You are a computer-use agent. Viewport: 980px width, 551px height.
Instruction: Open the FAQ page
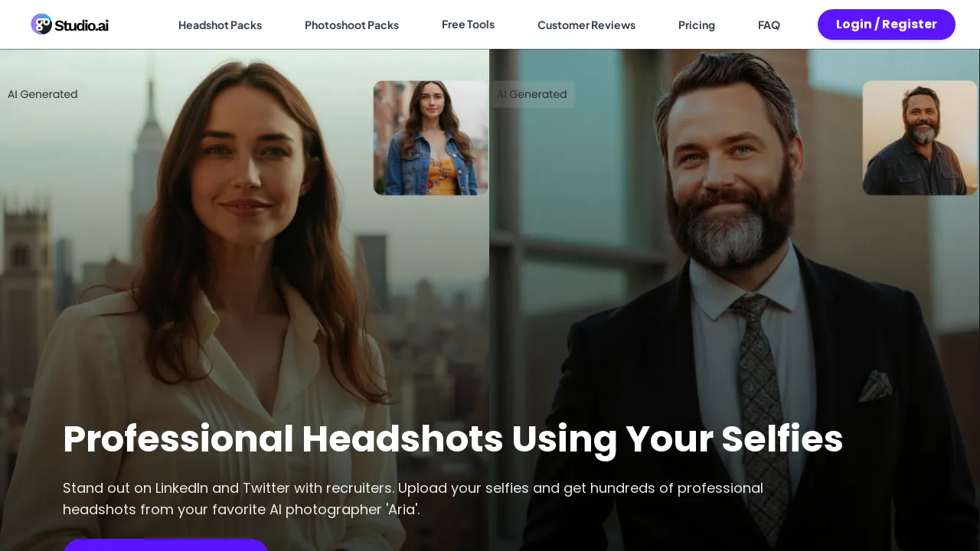point(769,25)
